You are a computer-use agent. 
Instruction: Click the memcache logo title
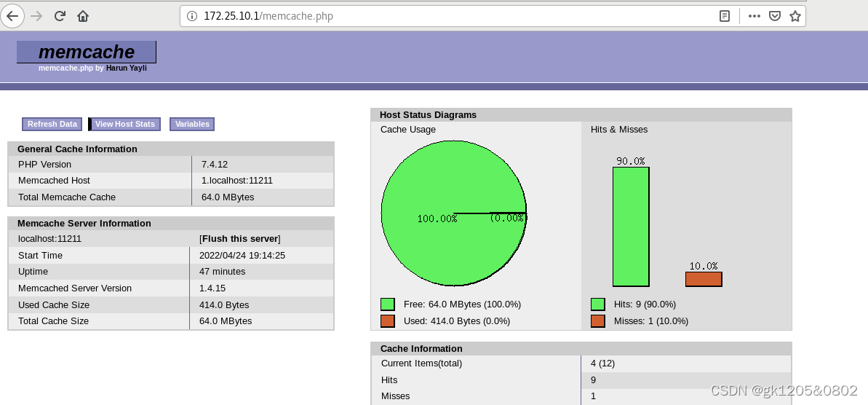click(x=87, y=52)
